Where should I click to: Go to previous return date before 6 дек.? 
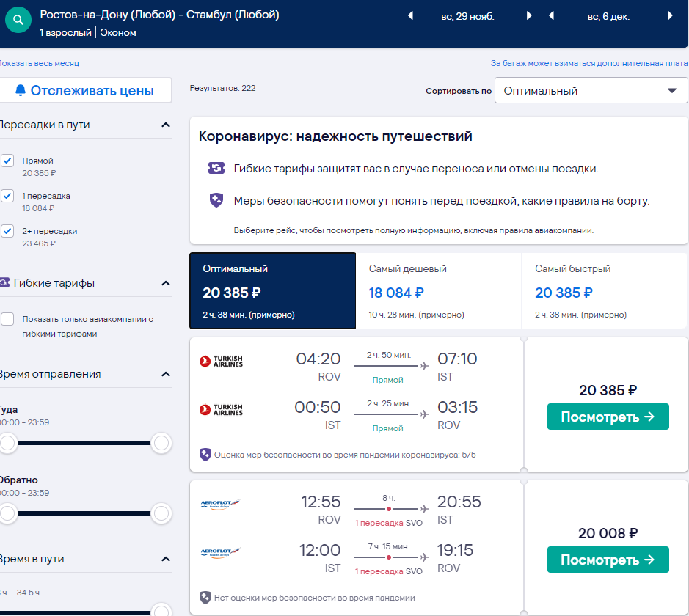(x=552, y=16)
